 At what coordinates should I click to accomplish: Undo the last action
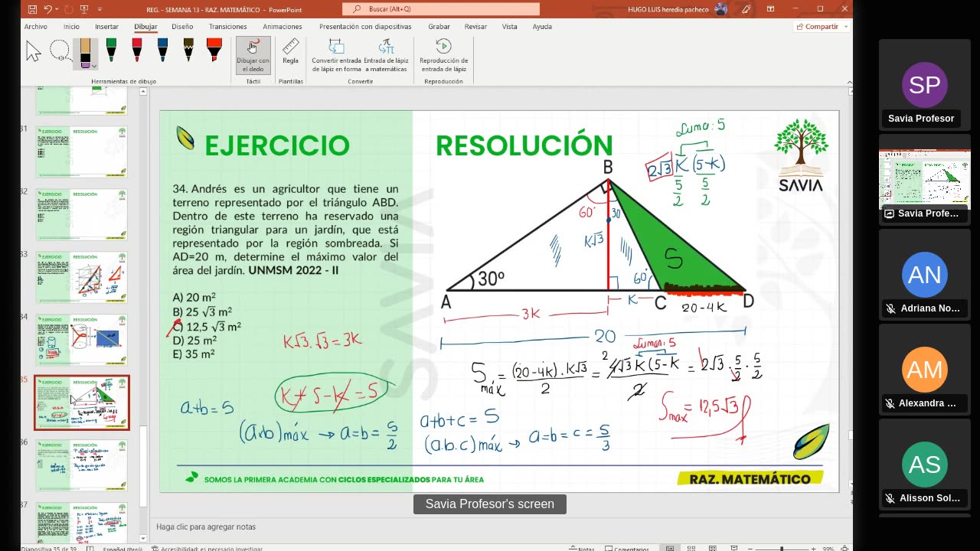click(x=47, y=9)
